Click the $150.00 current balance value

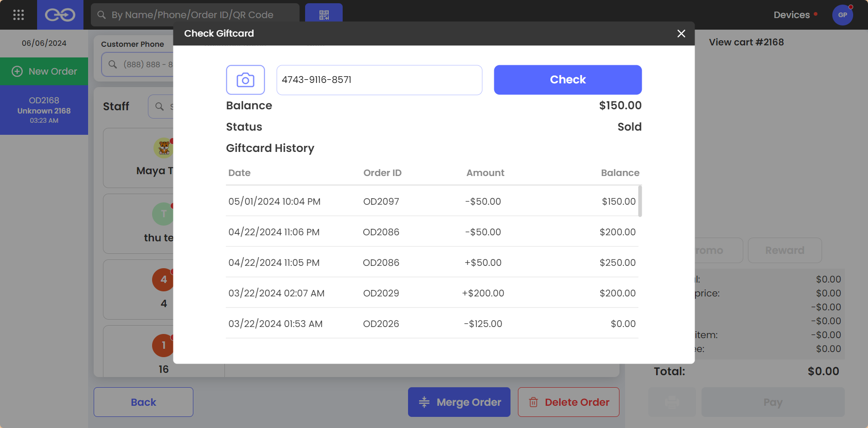tap(620, 105)
